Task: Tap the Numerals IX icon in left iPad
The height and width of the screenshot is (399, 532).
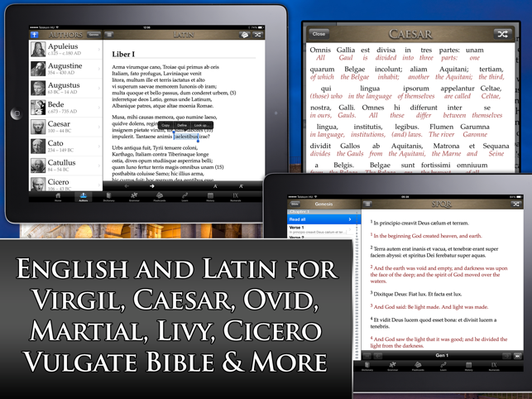Action: [x=236, y=197]
